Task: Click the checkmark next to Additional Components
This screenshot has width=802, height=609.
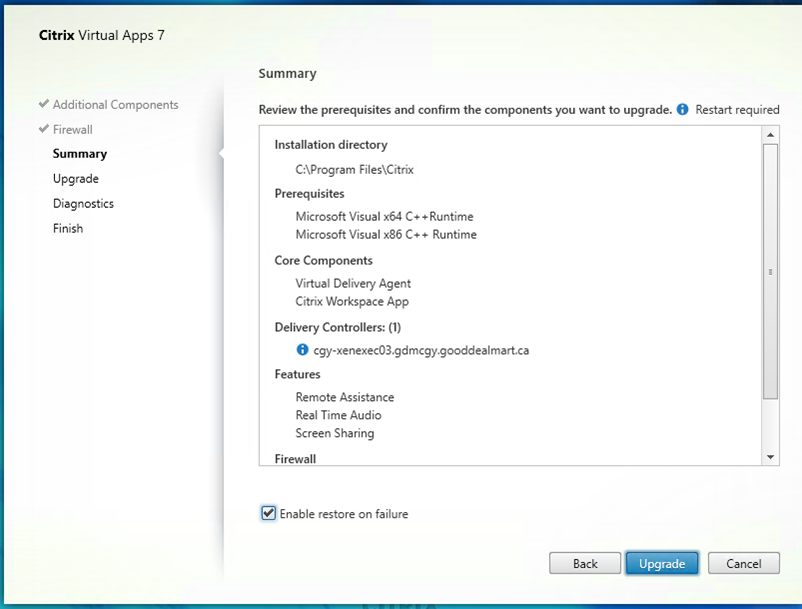Action: point(44,103)
